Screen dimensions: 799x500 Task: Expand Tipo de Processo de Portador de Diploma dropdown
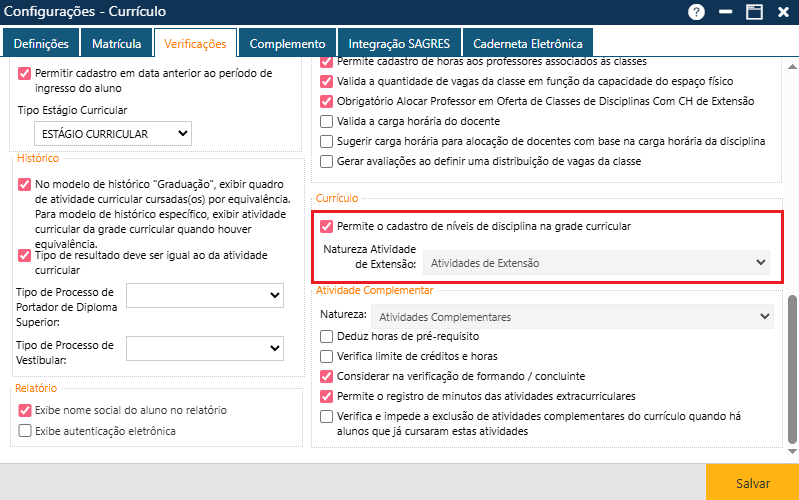click(205, 295)
